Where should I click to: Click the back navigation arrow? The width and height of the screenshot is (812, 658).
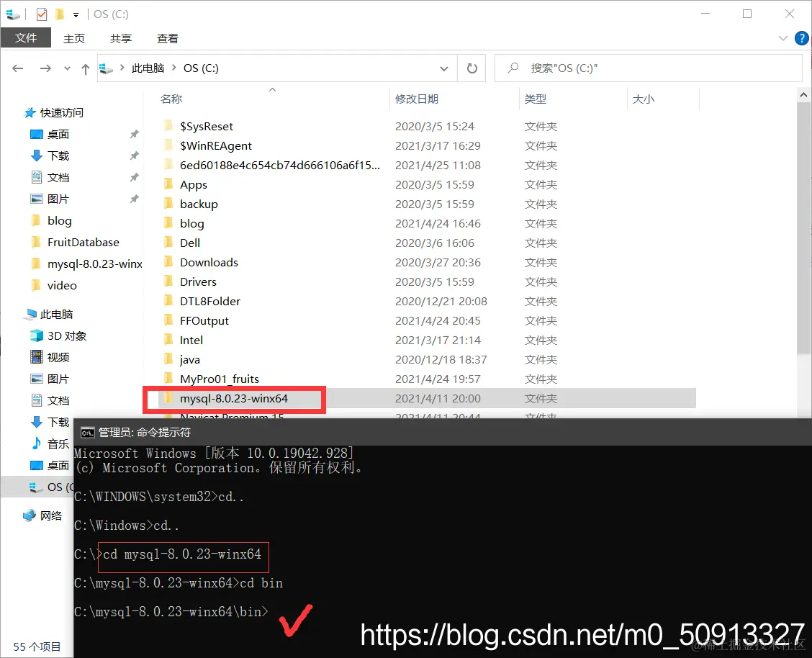[18, 68]
